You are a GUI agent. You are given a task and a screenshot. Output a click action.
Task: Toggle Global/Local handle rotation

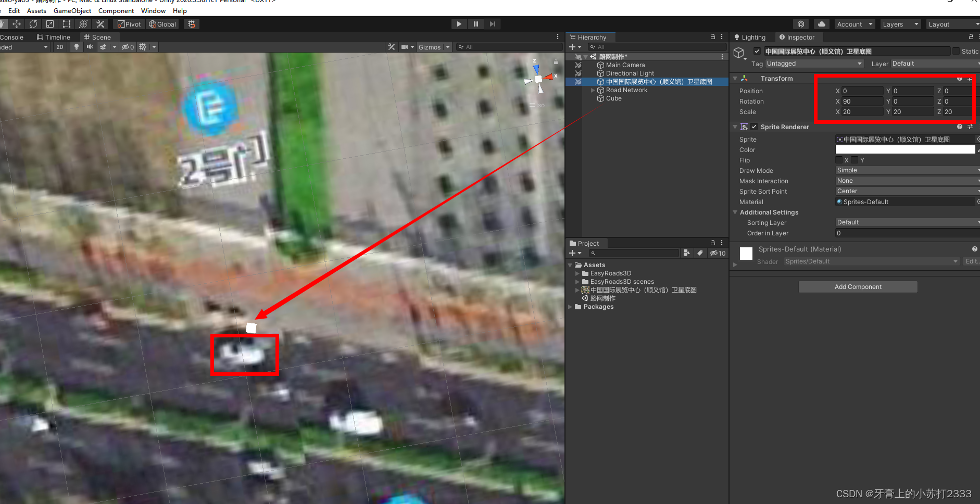click(162, 24)
